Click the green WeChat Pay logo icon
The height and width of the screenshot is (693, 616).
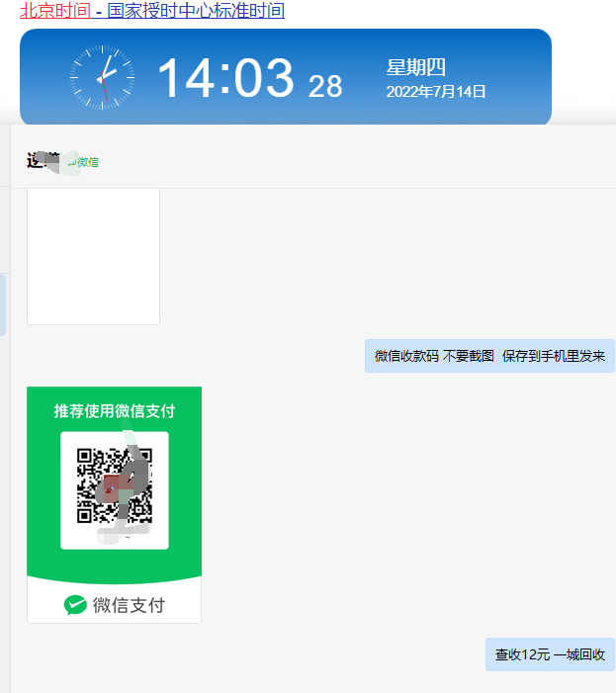[x=75, y=605]
